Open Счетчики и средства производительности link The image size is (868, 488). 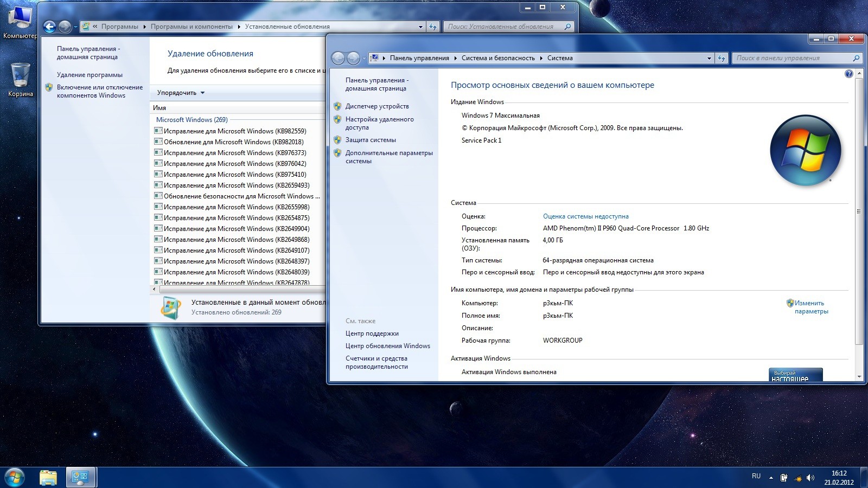point(376,362)
